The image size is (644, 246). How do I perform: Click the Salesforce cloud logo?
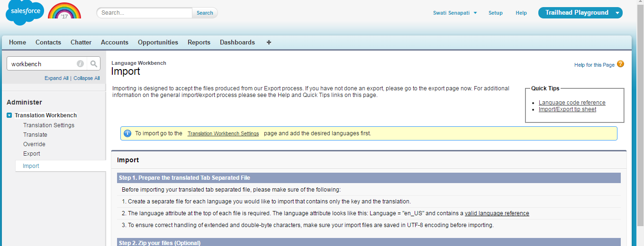pyautogui.click(x=25, y=13)
